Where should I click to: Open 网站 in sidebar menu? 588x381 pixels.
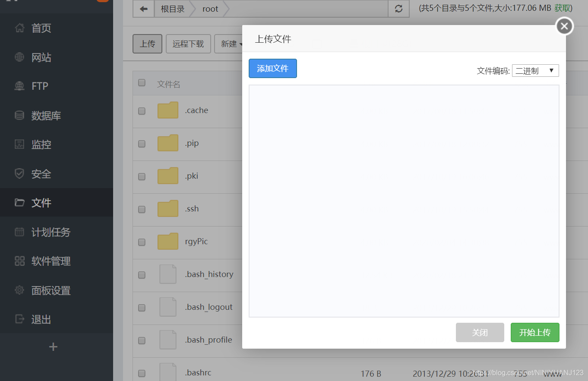(41, 57)
